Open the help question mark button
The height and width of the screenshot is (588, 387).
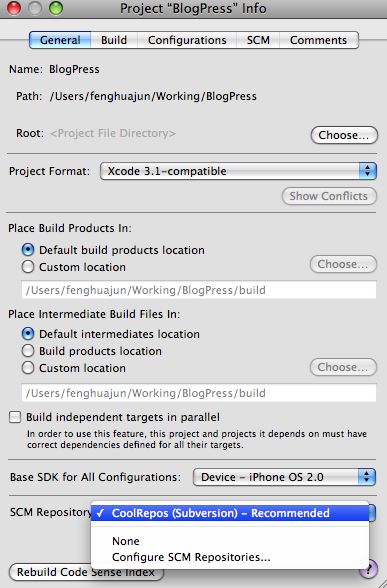[x=369, y=570]
